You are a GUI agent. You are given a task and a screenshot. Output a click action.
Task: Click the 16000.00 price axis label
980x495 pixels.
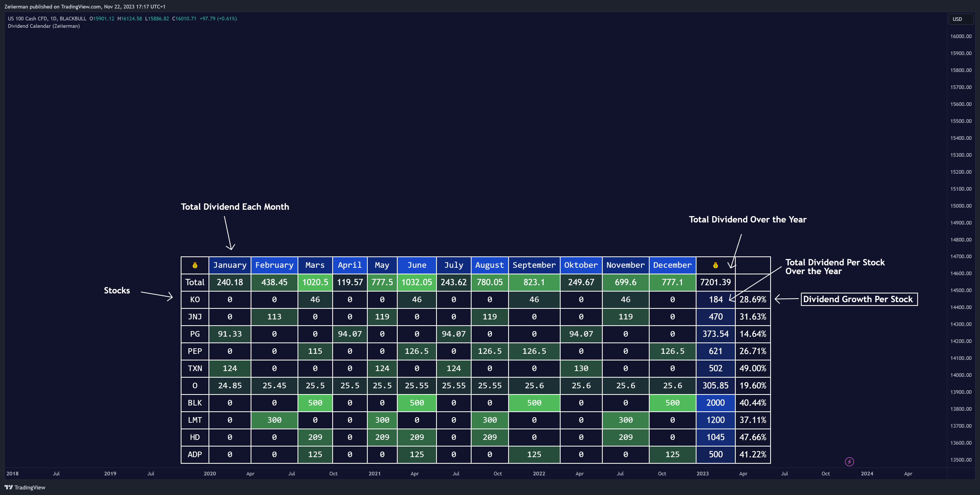(x=961, y=37)
